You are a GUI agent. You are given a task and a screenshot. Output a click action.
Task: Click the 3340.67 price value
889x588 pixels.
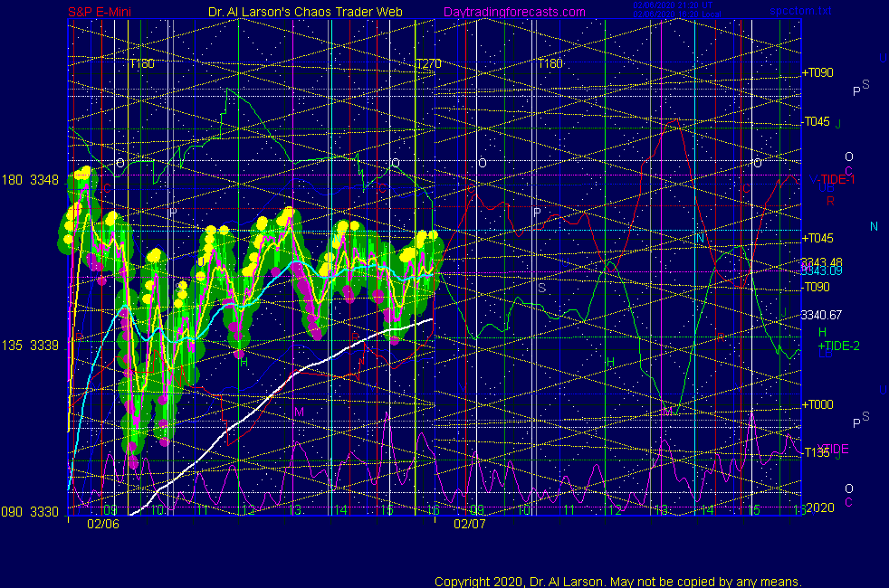[821, 315]
